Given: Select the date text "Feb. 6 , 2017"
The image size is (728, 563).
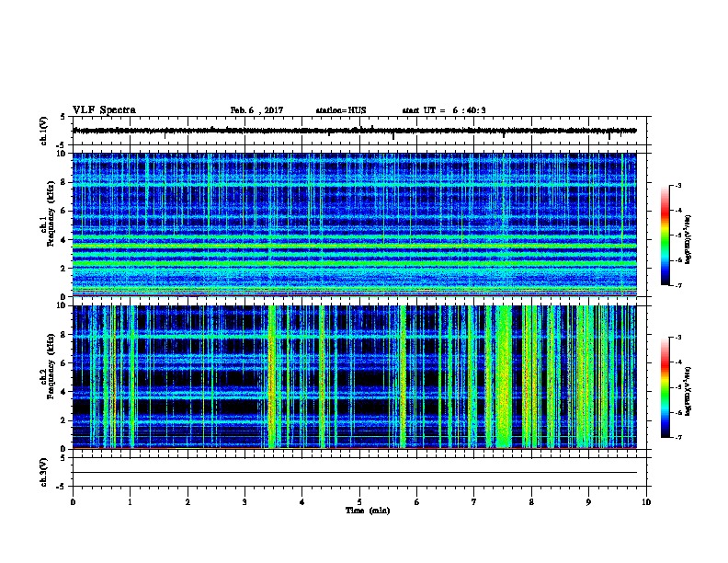Looking at the screenshot, I should 256,110.
